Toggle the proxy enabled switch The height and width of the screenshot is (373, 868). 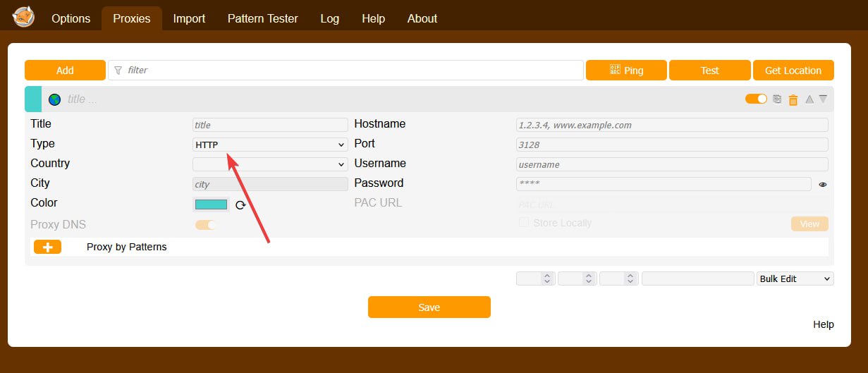point(756,99)
